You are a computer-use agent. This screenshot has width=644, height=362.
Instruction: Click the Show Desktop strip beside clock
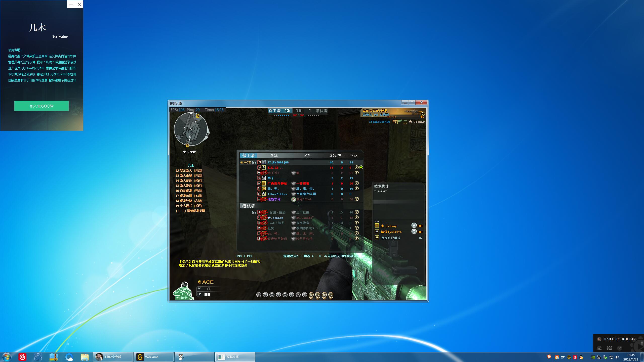(x=642, y=357)
